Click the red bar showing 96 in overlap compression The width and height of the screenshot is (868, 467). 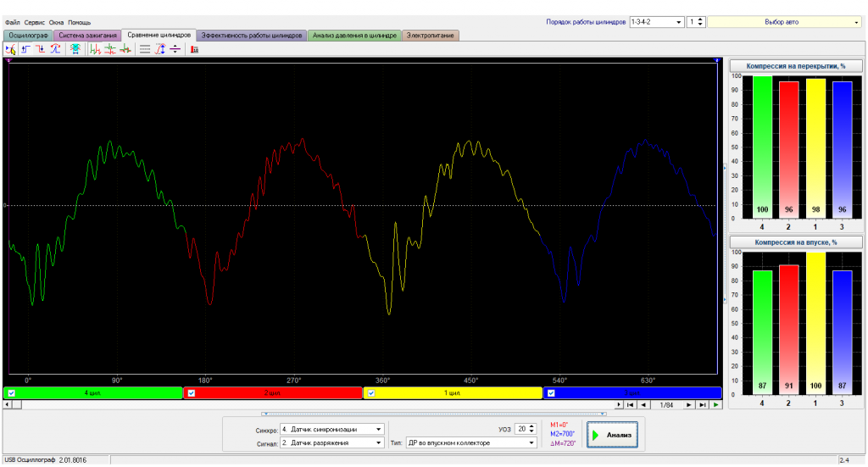tap(789, 150)
